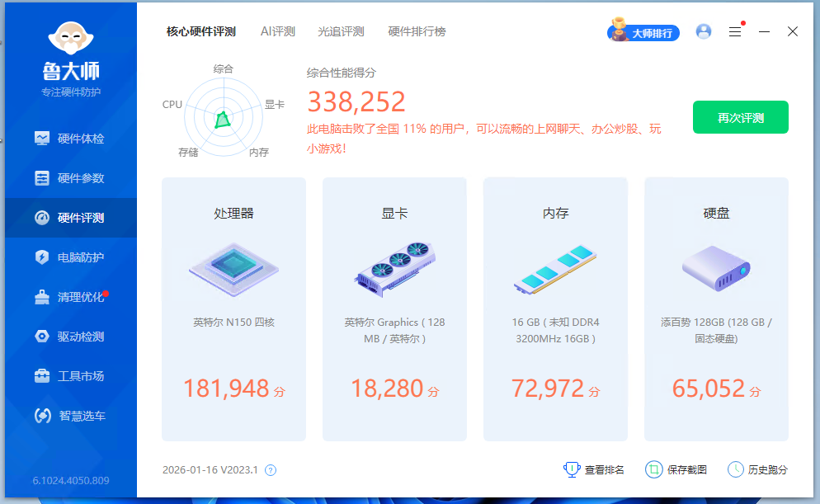
Task: Open the 大师排行 leaderboard badge
Action: (x=643, y=31)
